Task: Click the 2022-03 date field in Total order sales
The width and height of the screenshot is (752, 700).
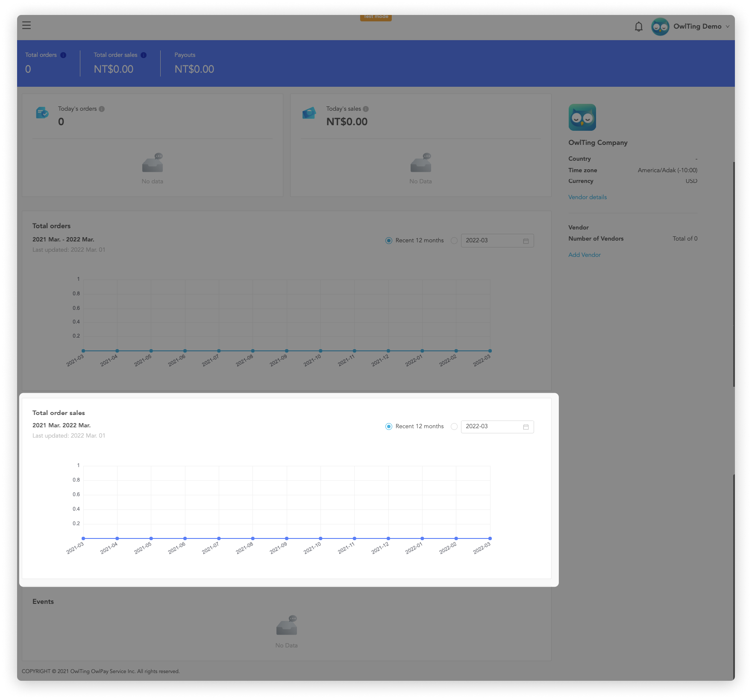Action: coord(497,426)
